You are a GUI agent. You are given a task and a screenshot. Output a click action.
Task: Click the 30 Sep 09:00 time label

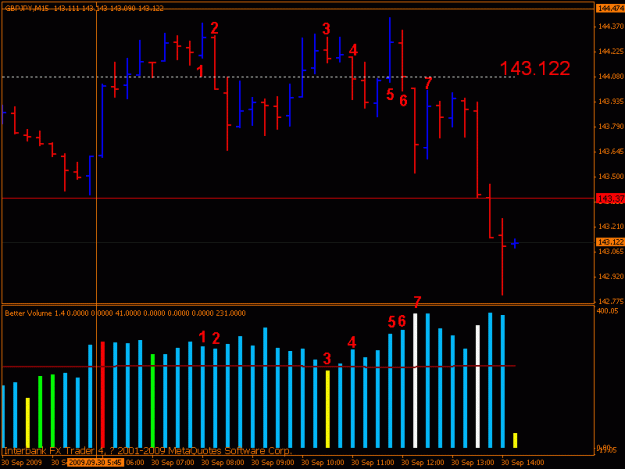(273, 463)
